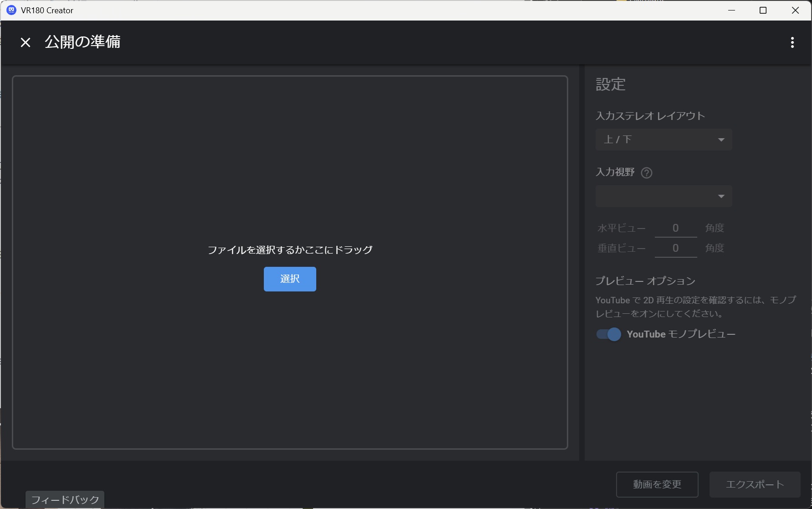
Task: Click the VR180 Creator app icon in title bar
Action: (x=11, y=10)
